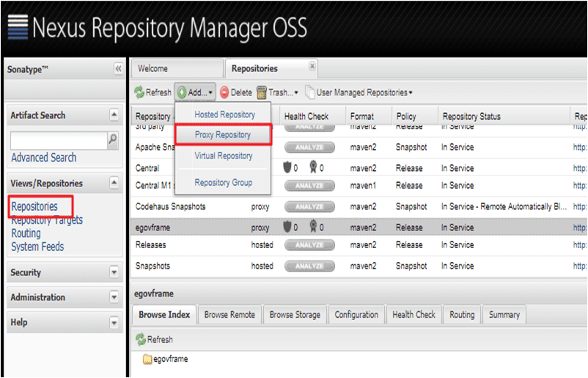The image size is (588, 378).
Task: Click Analyze button for Central M1 row
Action: (x=309, y=186)
